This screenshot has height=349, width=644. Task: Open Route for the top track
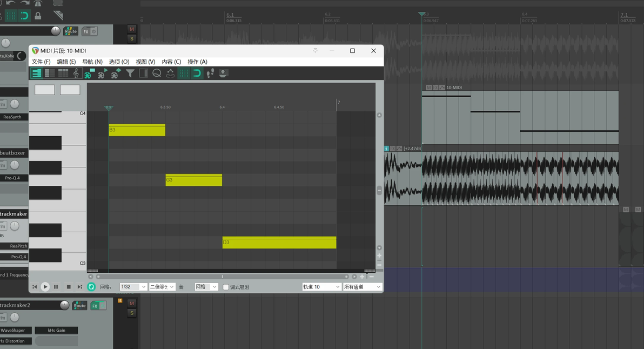71,31
